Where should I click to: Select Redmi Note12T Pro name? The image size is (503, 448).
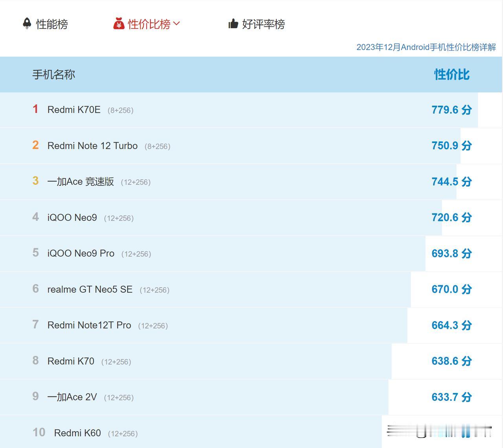pyautogui.click(x=89, y=325)
